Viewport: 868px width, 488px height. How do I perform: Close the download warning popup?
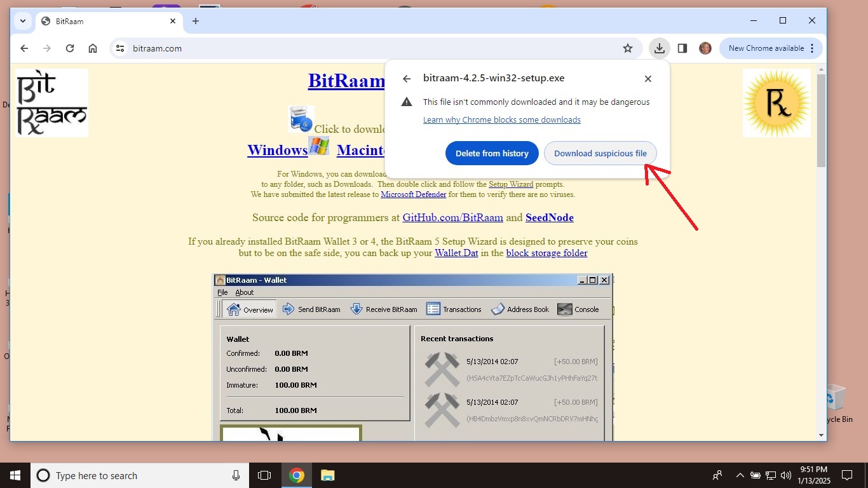click(648, 79)
